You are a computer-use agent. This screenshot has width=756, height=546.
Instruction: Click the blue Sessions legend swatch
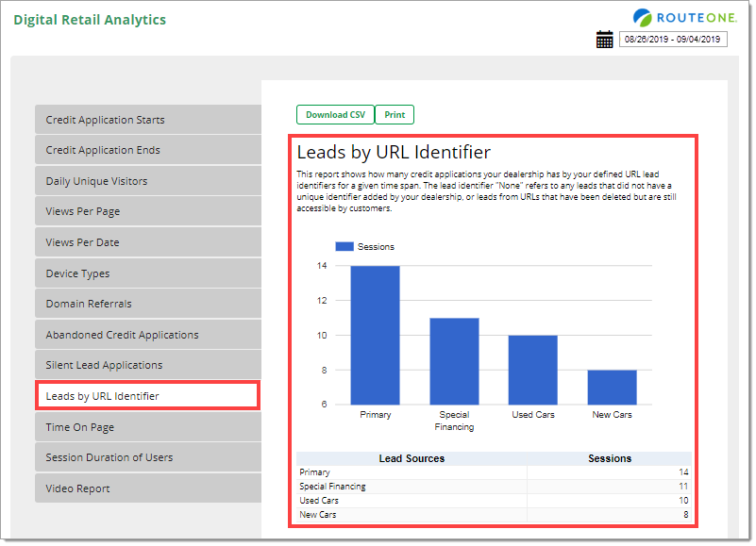[344, 246]
